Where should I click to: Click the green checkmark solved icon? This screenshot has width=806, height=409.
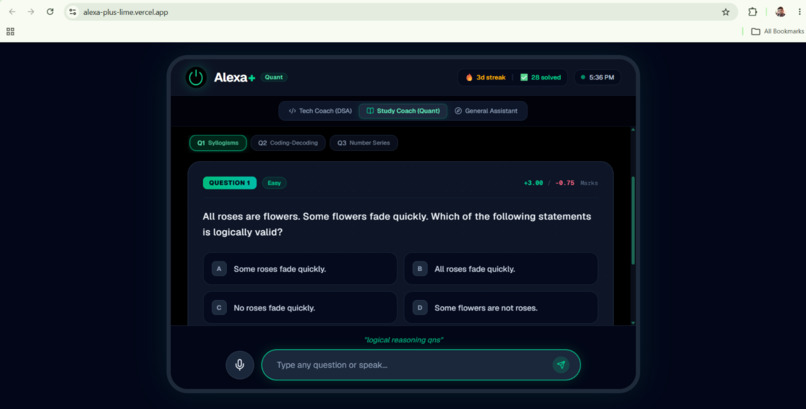pyautogui.click(x=524, y=78)
